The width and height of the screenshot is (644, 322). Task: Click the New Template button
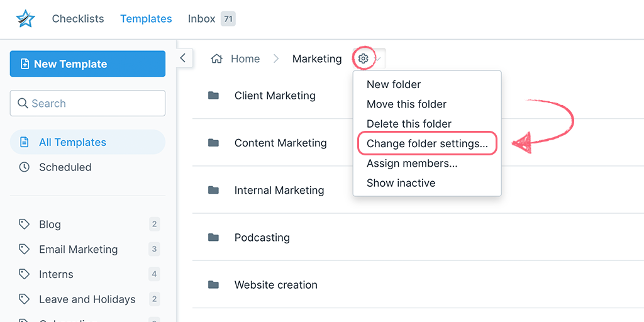(87, 64)
